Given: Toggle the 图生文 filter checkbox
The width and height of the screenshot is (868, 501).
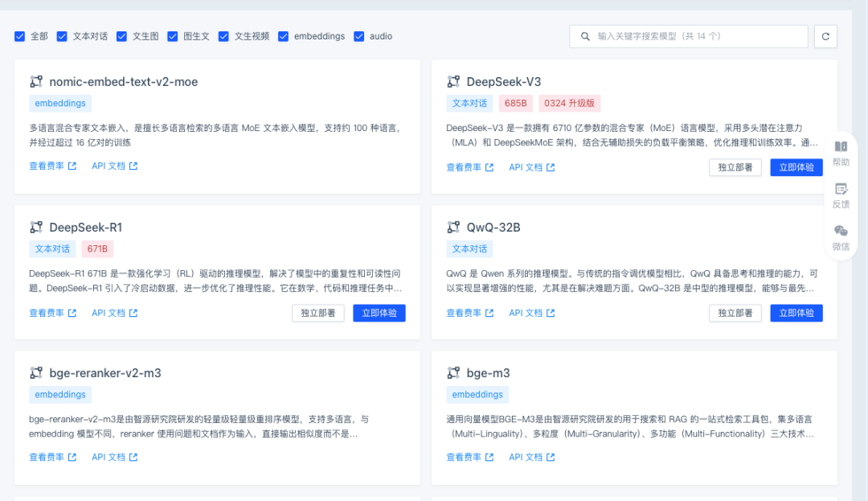Looking at the screenshot, I should coord(173,36).
